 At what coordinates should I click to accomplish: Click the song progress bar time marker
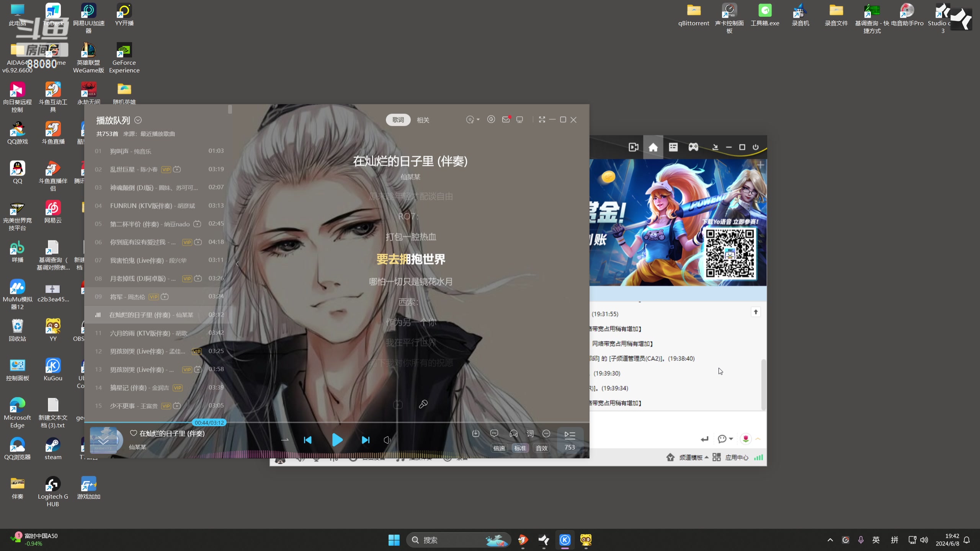click(209, 423)
